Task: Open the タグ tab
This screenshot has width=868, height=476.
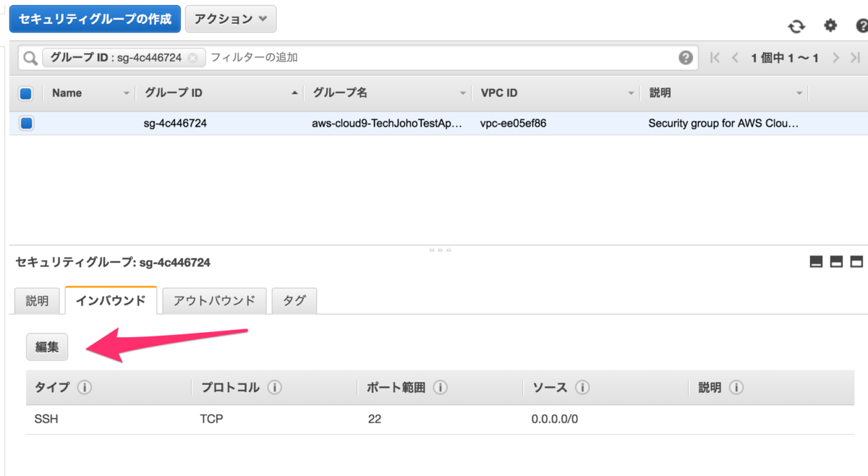Action: pyautogui.click(x=294, y=300)
